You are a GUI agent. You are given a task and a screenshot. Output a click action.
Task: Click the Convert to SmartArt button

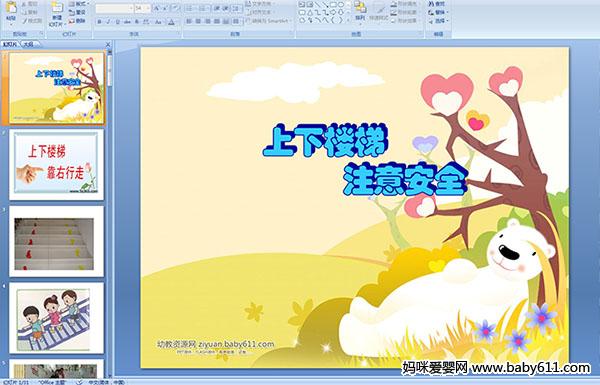point(269,21)
